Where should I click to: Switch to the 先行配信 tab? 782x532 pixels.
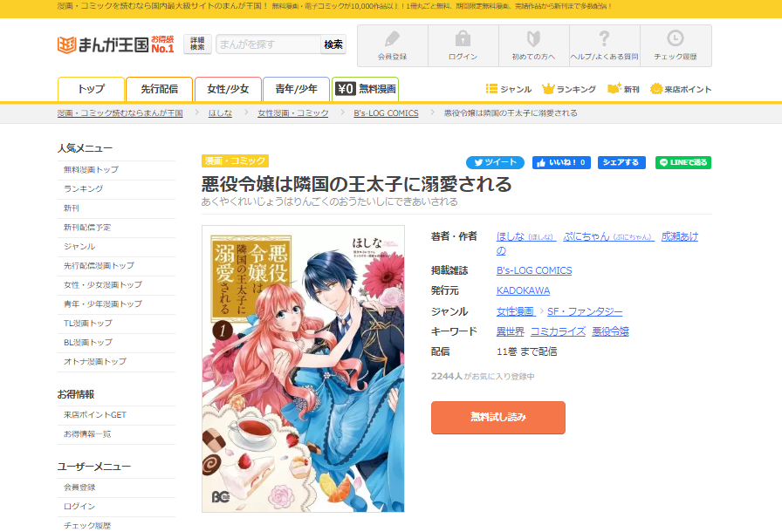click(x=159, y=89)
